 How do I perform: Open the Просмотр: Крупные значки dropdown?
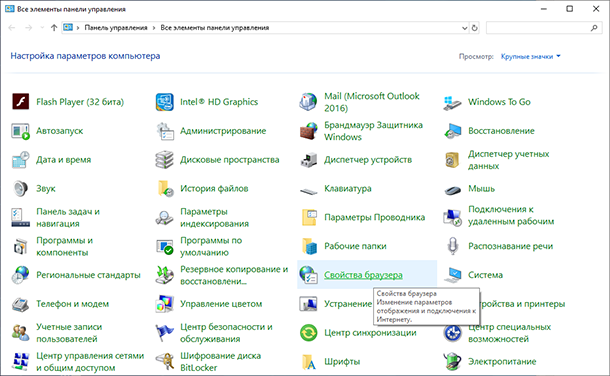click(531, 56)
